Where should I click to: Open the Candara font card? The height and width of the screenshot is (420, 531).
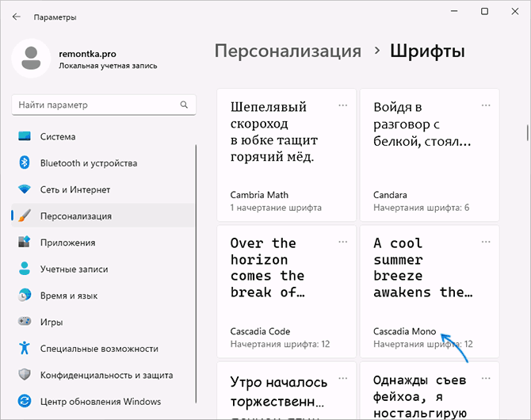point(430,155)
